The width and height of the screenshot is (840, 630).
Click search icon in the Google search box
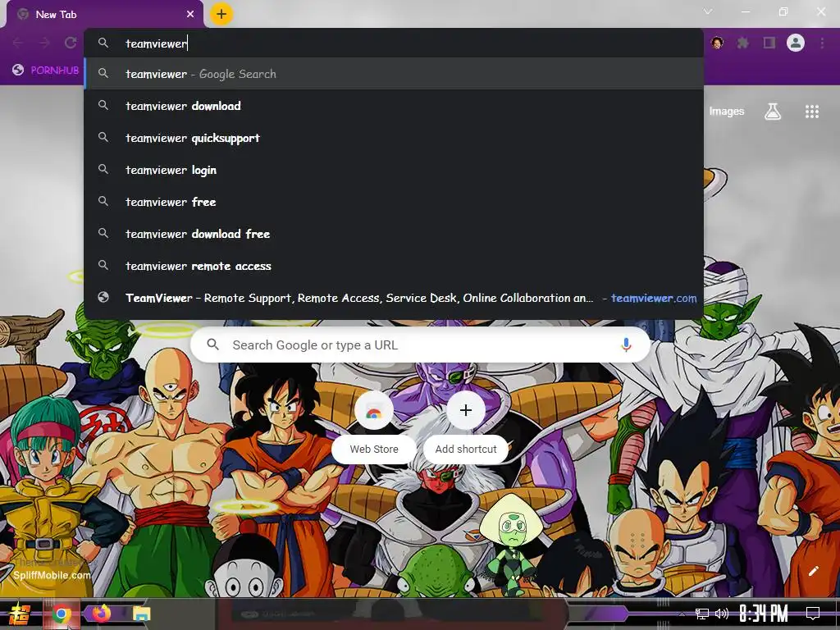(212, 345)
